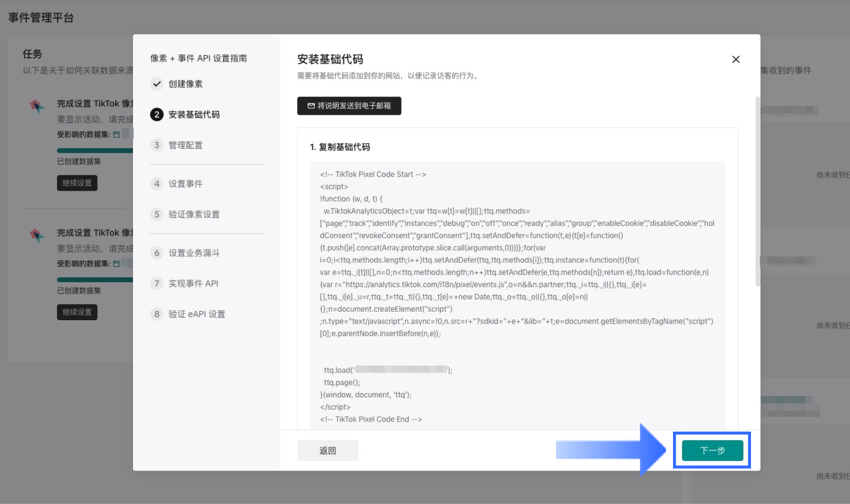
Task: Click the dataset icon after first 受影响的数据集
Action: [x=116, y=134]
